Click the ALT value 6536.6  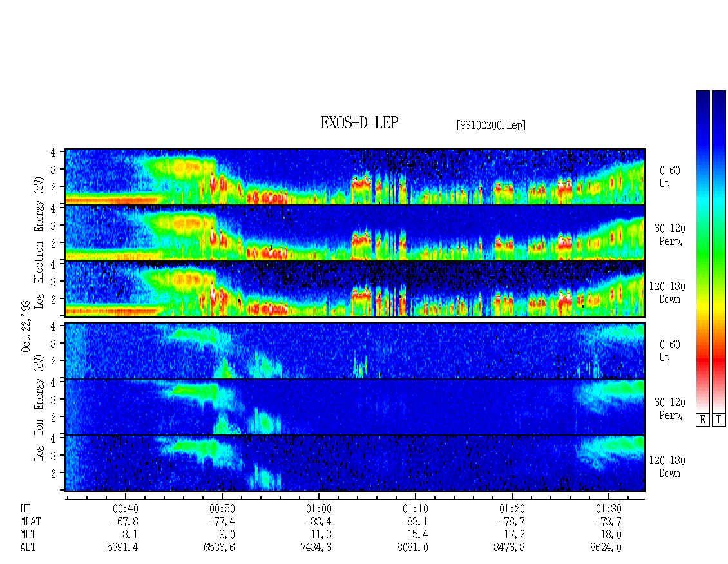tap(219, 548)
